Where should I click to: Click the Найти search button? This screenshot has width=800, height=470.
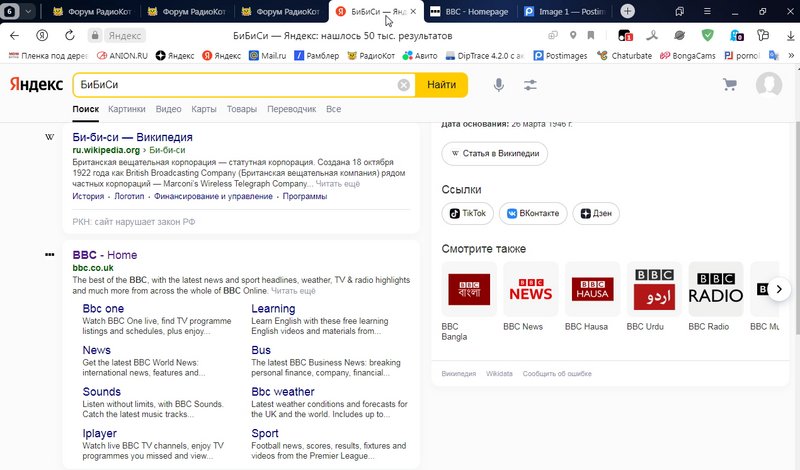[441, 85]
